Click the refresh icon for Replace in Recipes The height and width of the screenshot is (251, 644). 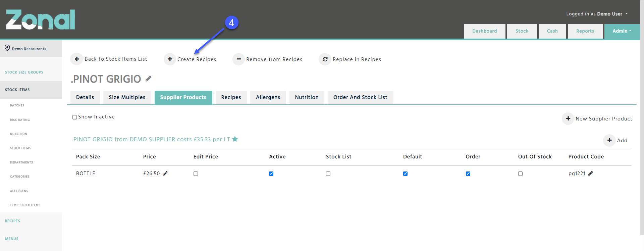pyautogui.click(x=325, y=59)
